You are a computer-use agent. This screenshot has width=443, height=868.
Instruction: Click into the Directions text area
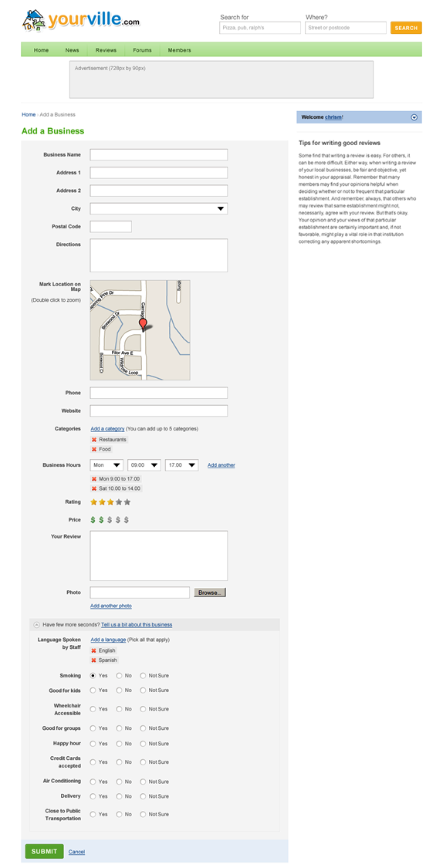pyautogui.click(x=159, y=255)
